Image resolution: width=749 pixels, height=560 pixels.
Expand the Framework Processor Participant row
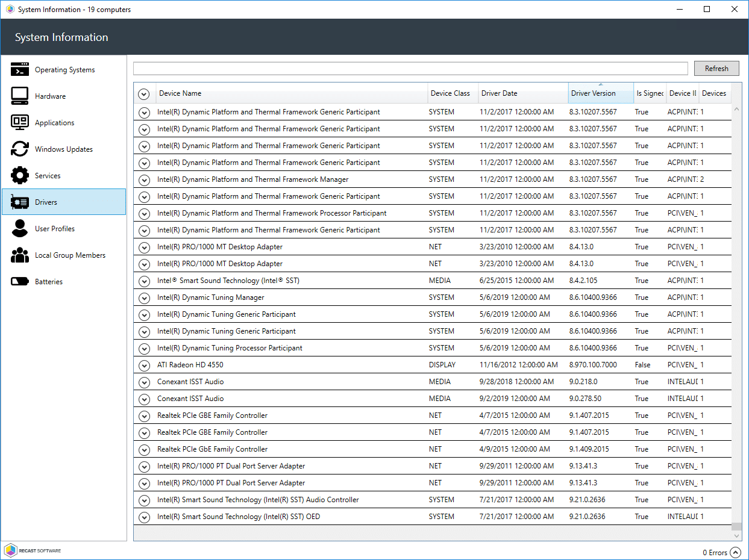[x=143, y=214]
